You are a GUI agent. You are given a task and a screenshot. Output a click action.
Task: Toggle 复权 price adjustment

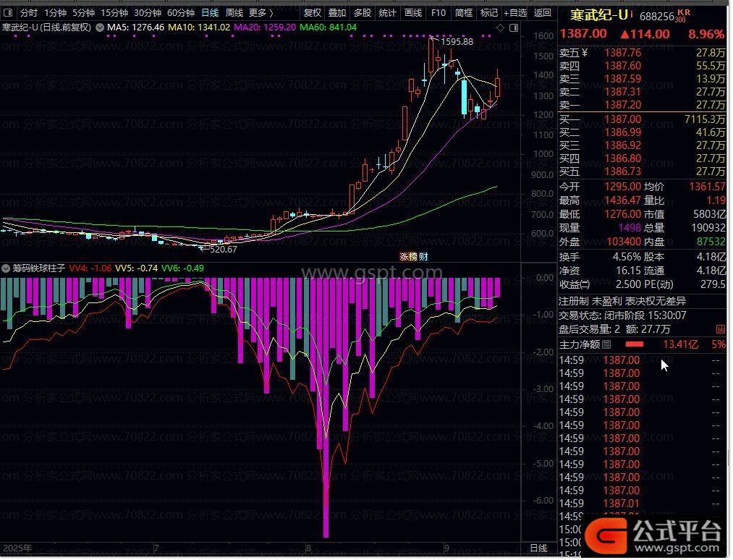[313, 12]
